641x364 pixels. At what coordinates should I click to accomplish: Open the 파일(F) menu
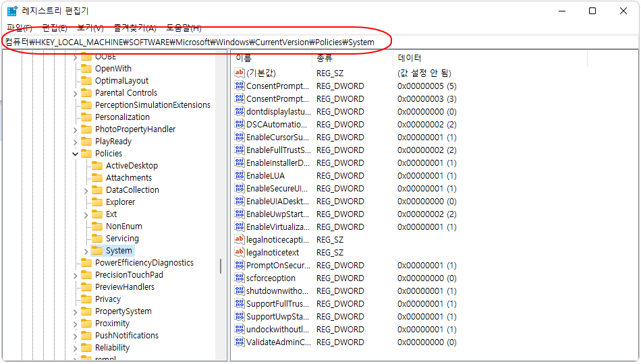pos(19,28)
